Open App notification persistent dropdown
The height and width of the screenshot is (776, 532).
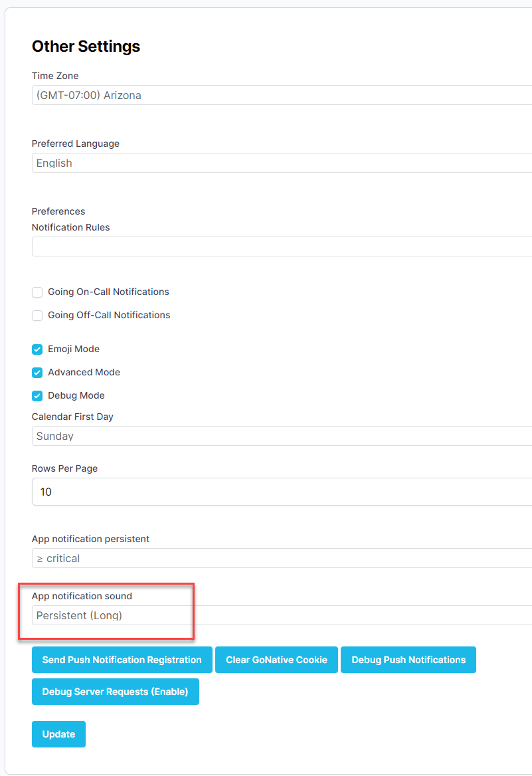pos(282,558)
